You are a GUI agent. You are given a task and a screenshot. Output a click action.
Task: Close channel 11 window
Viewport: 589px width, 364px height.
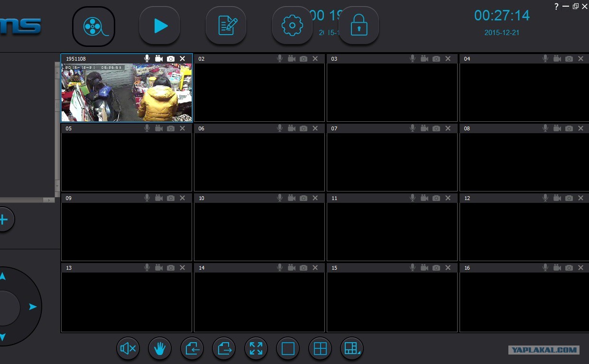click(x=448, y=198)
